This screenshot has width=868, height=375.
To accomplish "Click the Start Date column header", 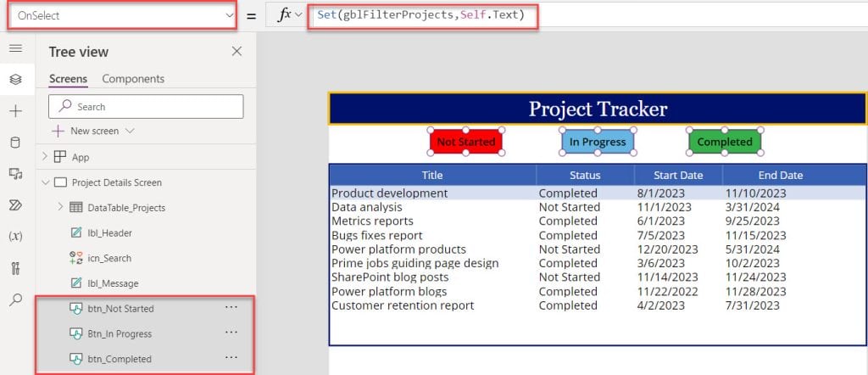I will [678, 175].
